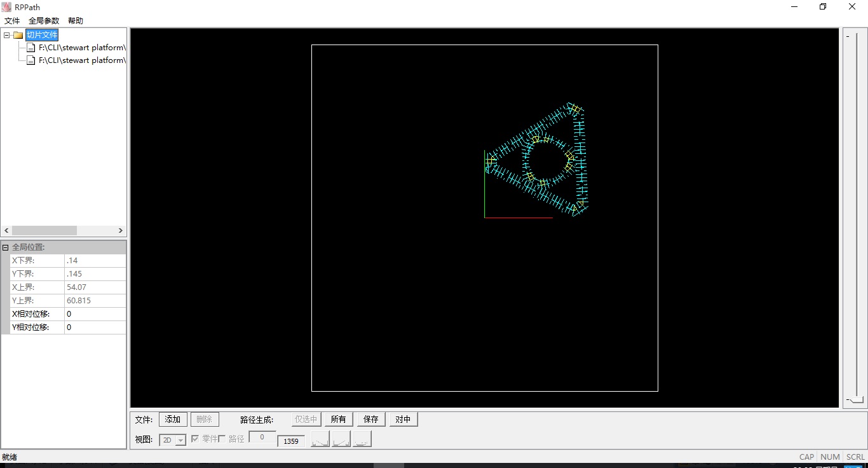Click the tree scrollbar right arrow
This screenshot has height=468, width=868.
coord(121,230)
